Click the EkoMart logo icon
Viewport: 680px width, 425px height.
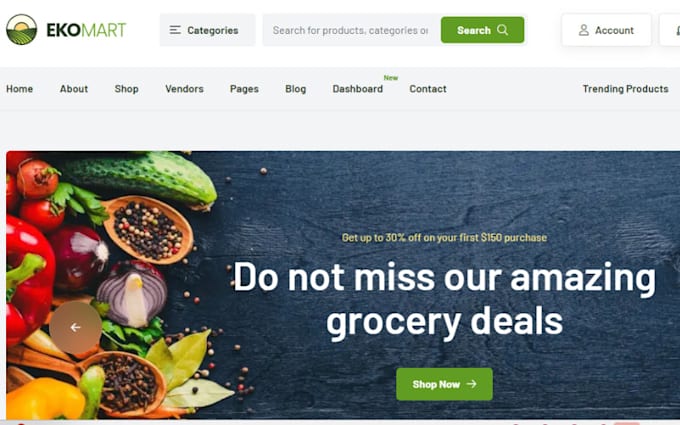point(21,29)
